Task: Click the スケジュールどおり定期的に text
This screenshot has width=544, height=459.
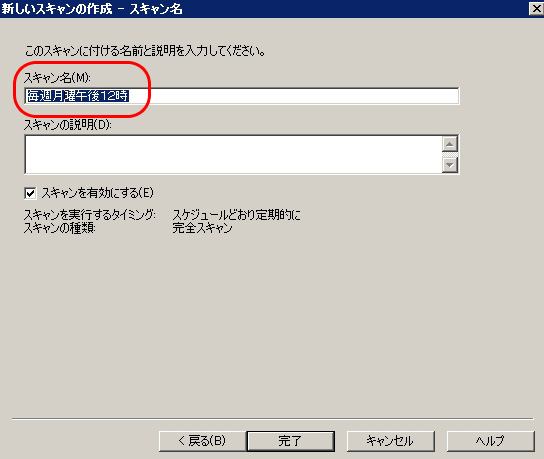Action: click(x=236, y=215)
